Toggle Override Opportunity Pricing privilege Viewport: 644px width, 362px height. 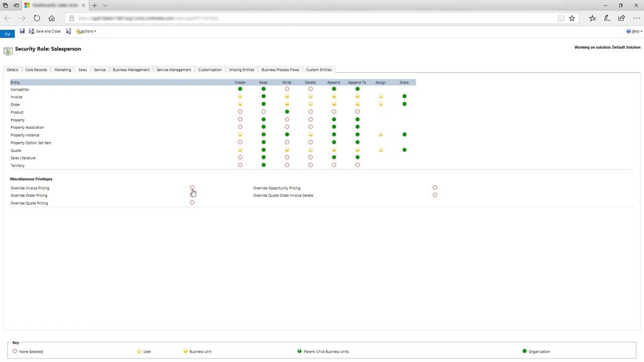point(435,188)
